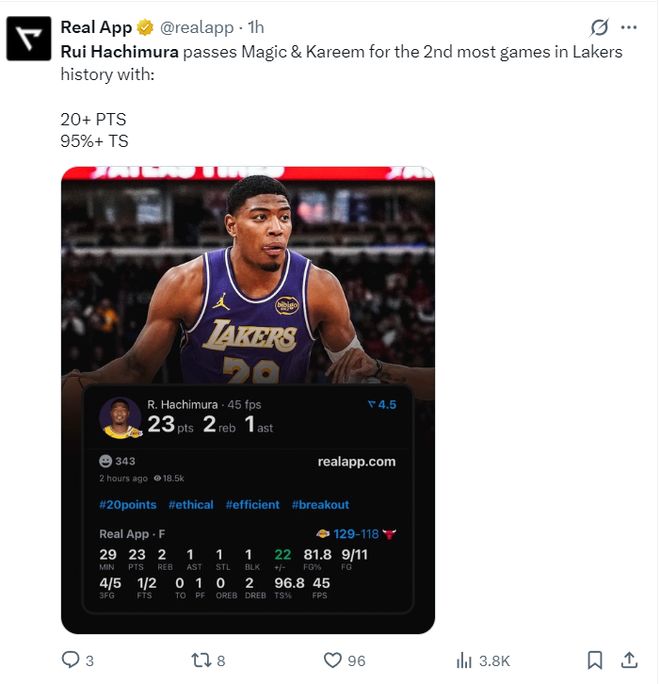This screenshot has height=684, width=660.
Task: Click the #20points hashtag in the image
Action: [127, 505]
